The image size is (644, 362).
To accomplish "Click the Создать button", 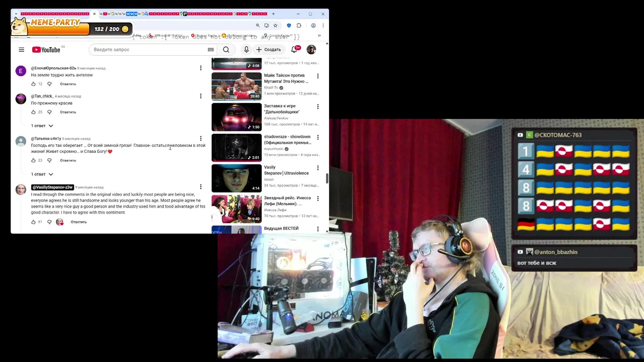I will [x=269, y=49].
